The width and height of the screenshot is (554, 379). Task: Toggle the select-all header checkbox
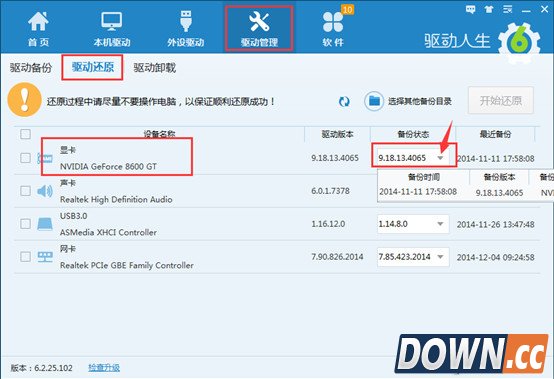[25, 134]
